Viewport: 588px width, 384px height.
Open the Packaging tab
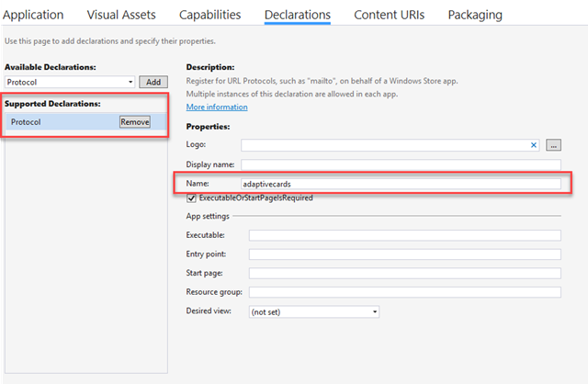pos(475,15)
